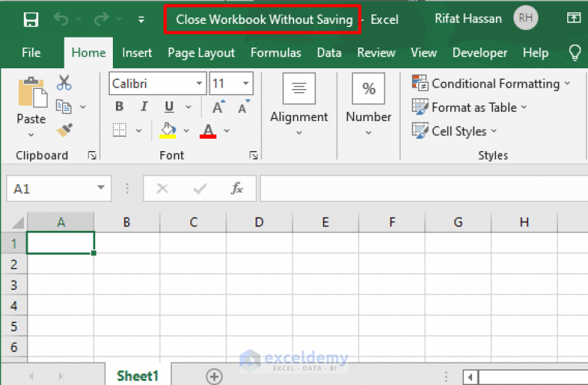
Task: Open the Underline style dropdown arrow
Action: coord(188,107)
